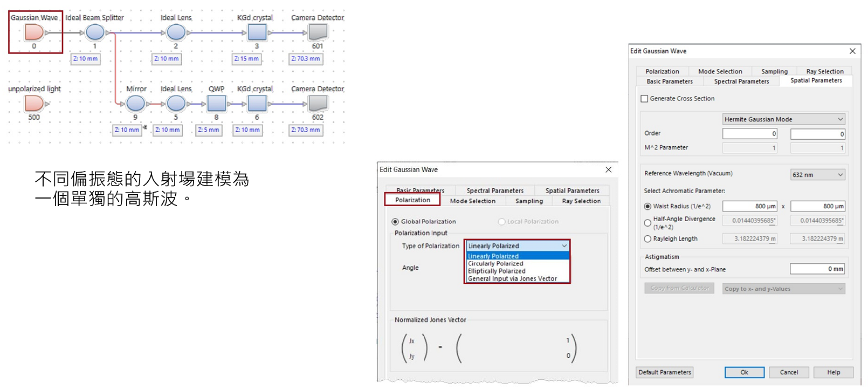
Task: Switch to the Polarization tab
Action: point(412,200)
